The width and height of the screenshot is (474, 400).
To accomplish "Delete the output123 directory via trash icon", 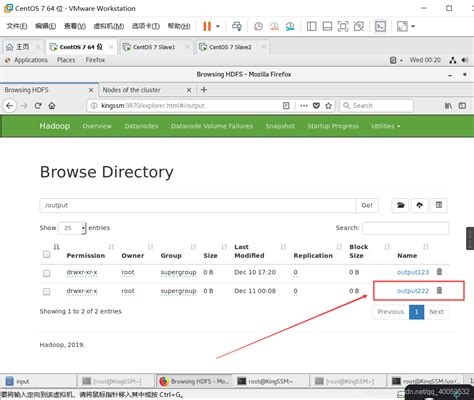I will pyautogui.click(x=439, y=272).
